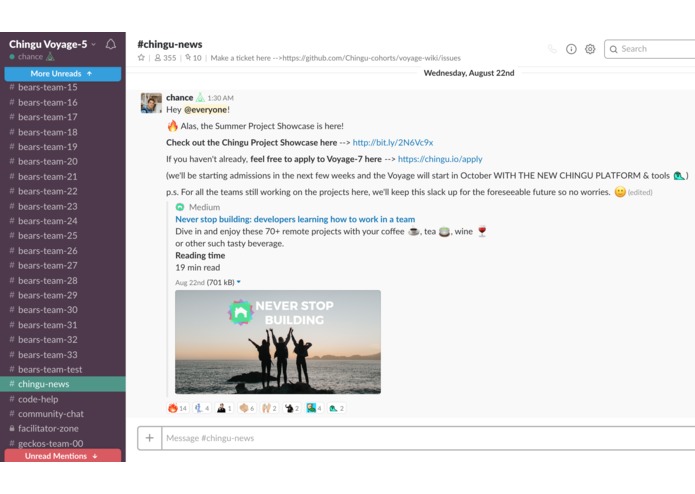The width and height of the screenshot is (695, 494).
Task: Open channel settings gear icon
Action: [590, 49]
